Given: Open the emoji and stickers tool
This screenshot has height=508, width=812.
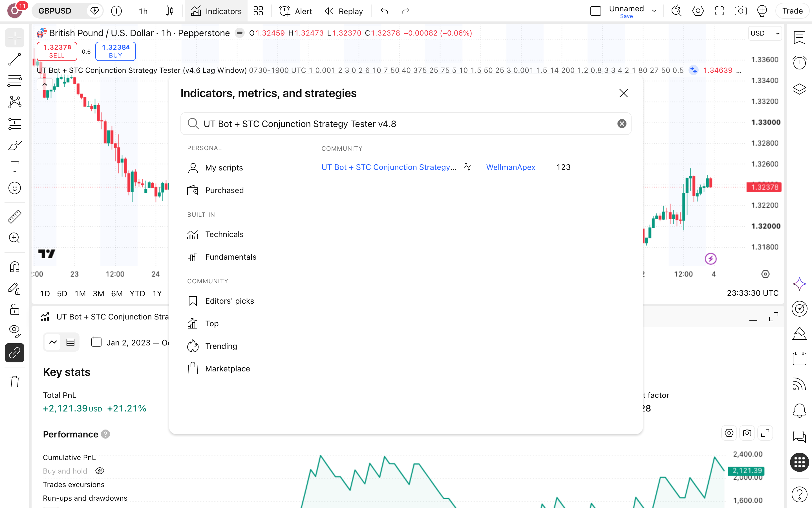Looking at the screenshot, I should click(14, 188).
